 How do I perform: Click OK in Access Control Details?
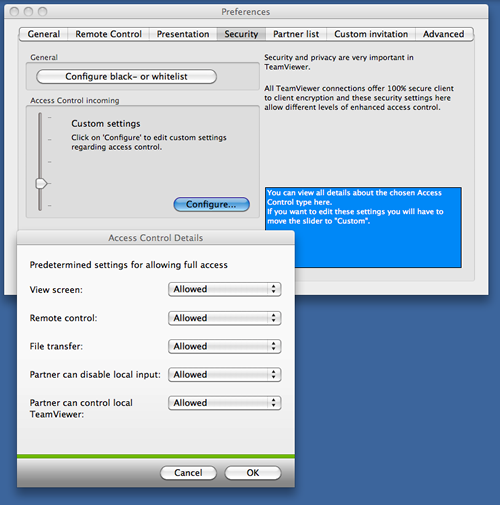click(x=253, y=473)
